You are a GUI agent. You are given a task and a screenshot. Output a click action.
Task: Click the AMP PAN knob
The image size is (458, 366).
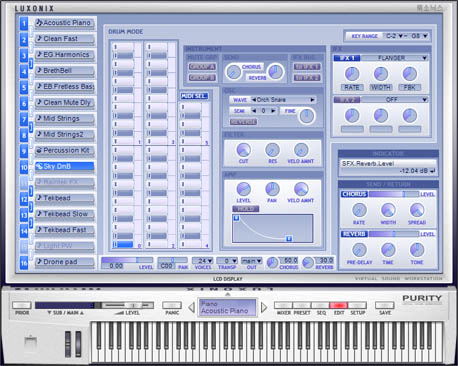point(272,189)
